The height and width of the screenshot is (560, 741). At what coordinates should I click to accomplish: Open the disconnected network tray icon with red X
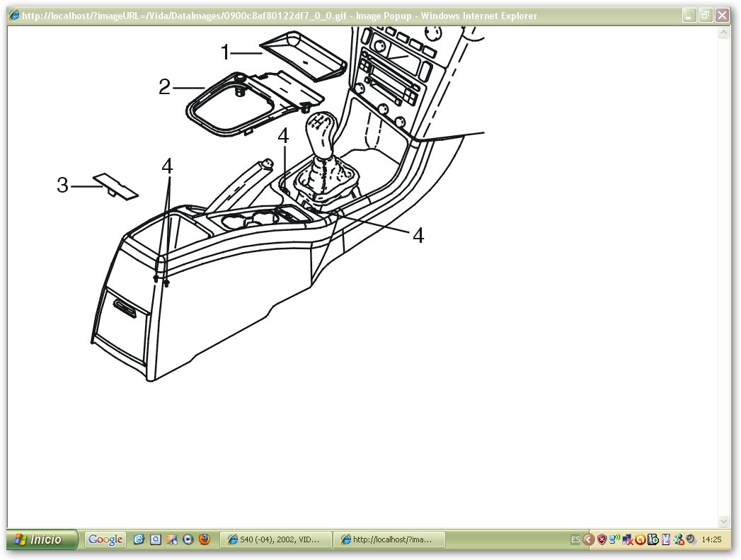[x=628, y=539]
